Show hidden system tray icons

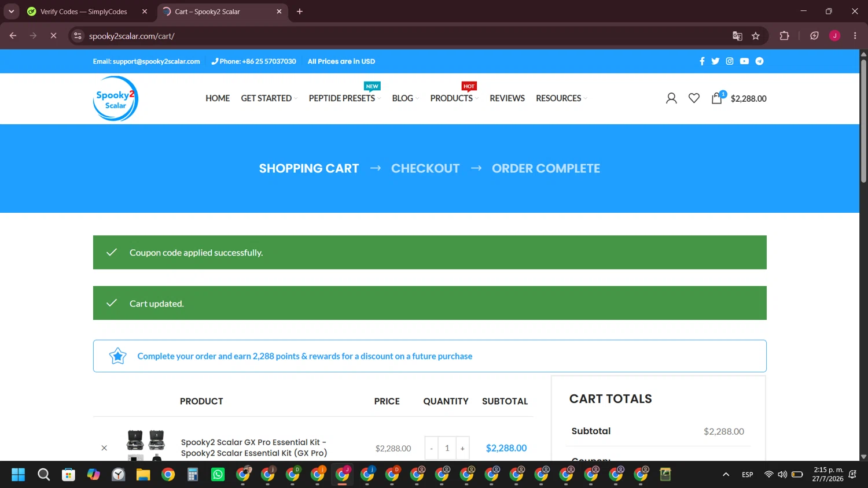pos(726,475)
